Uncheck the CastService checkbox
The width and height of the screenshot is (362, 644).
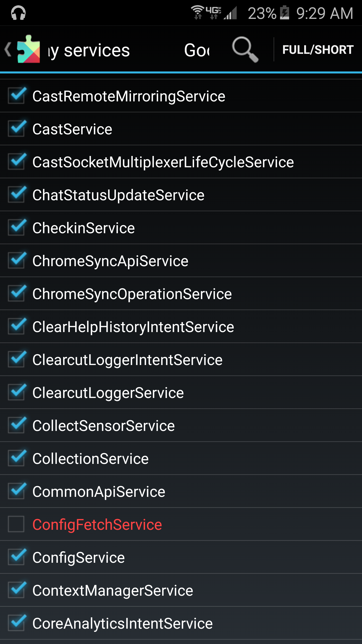click(16, 129)
